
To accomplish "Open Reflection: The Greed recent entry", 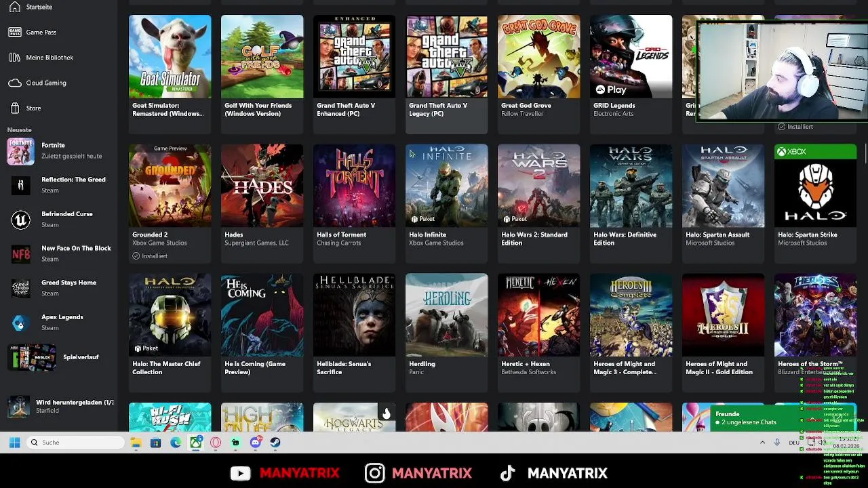I will point(58,185).
